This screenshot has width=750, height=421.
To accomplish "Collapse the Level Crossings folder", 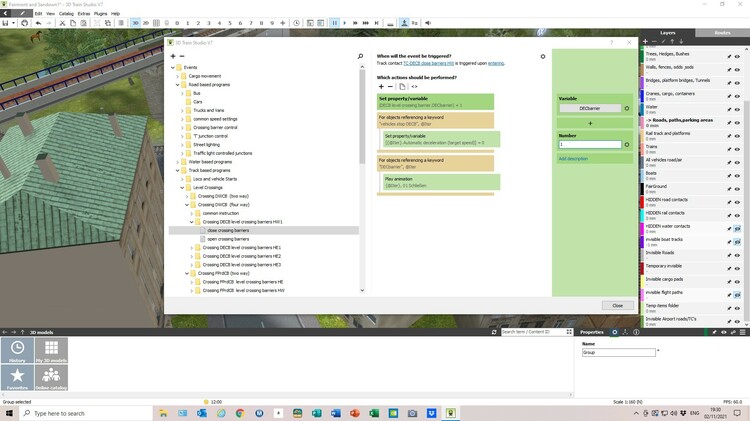I will click(x=183, y=187).
